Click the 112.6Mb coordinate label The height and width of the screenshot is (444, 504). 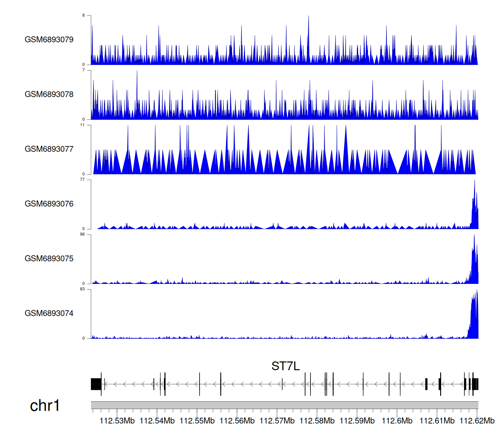point(397,421)
